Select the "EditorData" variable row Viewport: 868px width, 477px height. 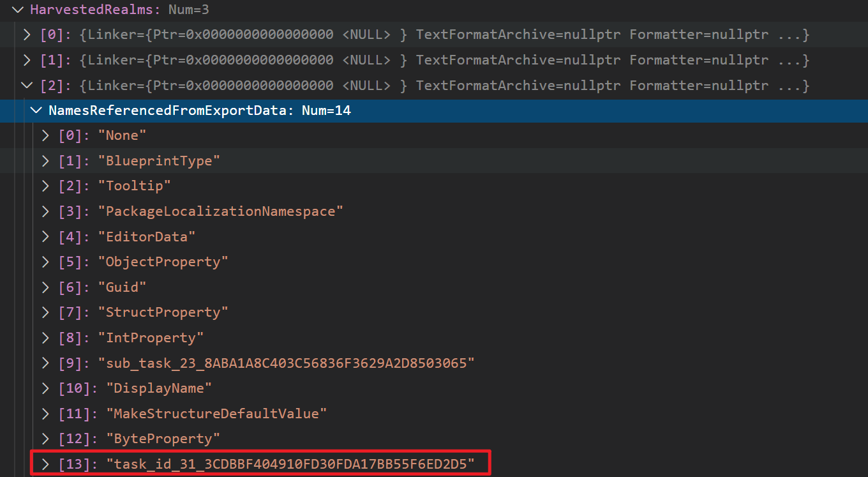pos(146,237)
